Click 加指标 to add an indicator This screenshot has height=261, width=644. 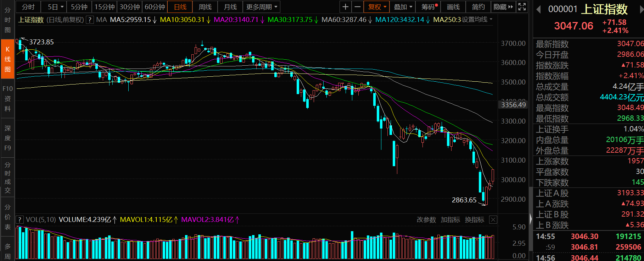point(450,220)
